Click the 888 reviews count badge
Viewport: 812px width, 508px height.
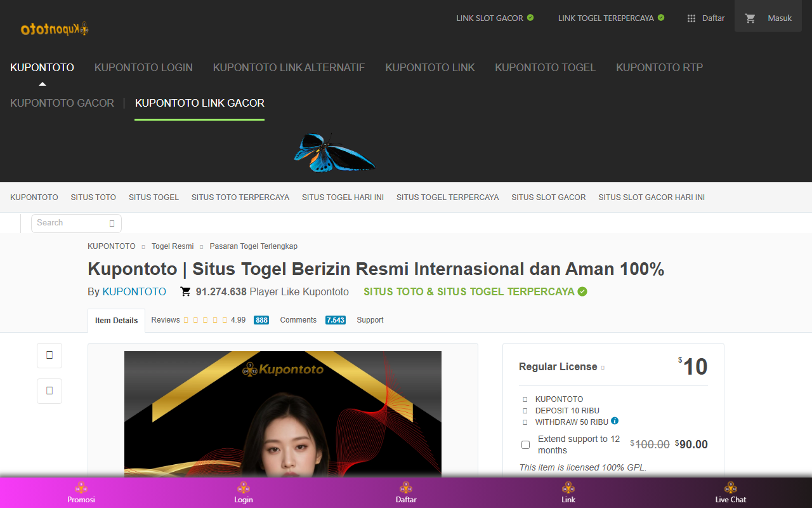(x=261, y=320)
